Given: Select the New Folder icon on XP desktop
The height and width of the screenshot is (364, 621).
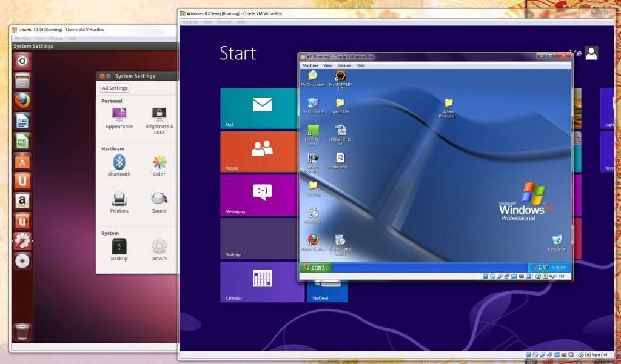Looking at the screenshot, I should pos(340,105).
